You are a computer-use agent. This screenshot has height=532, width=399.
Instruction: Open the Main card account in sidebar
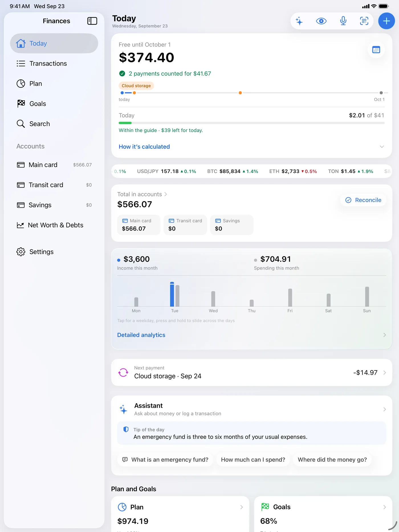[54, 165]
